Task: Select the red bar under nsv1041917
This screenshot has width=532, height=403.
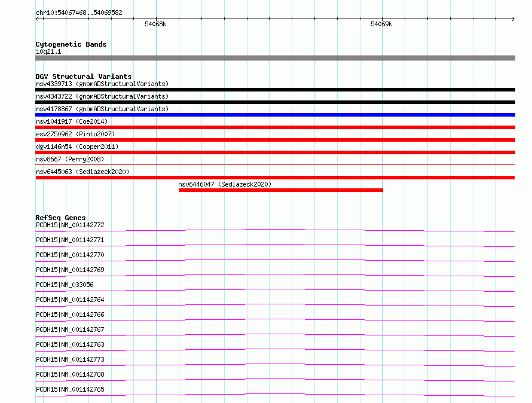Action: (x=275, y=127)
